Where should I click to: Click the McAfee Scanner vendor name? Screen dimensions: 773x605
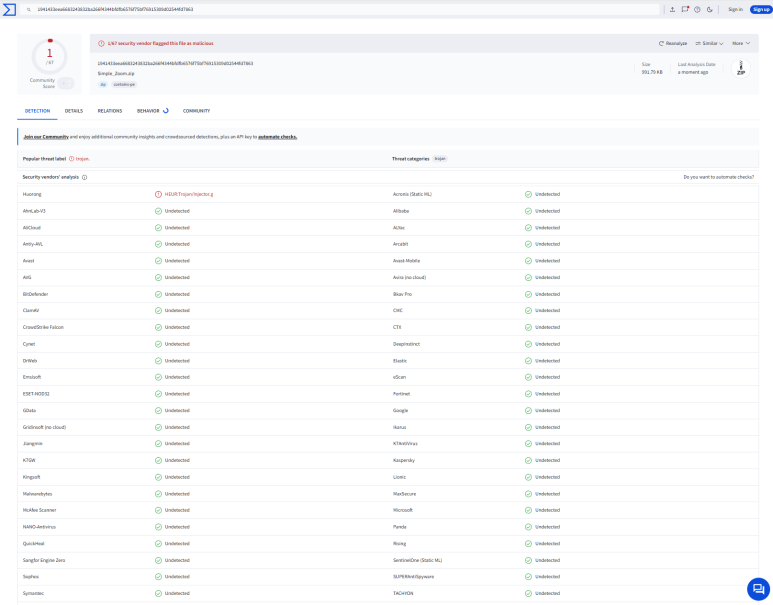tap(39, 510)
